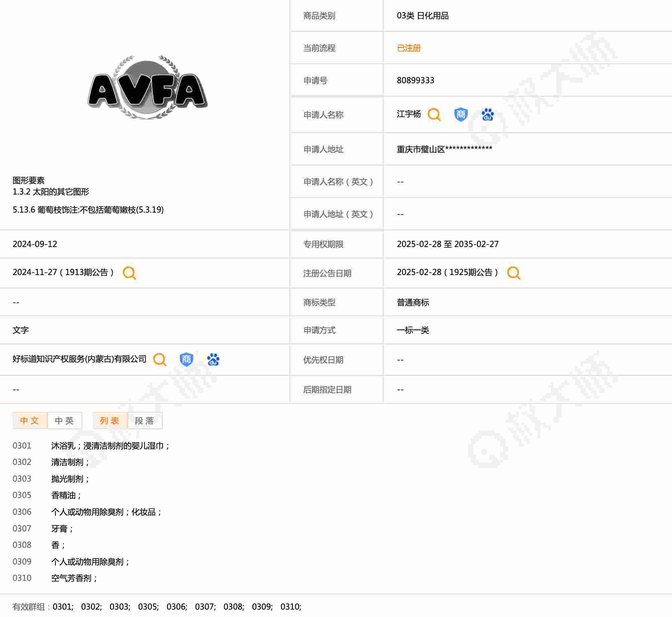Click 商 shield icon beside agency name

[x=186, y=360]
